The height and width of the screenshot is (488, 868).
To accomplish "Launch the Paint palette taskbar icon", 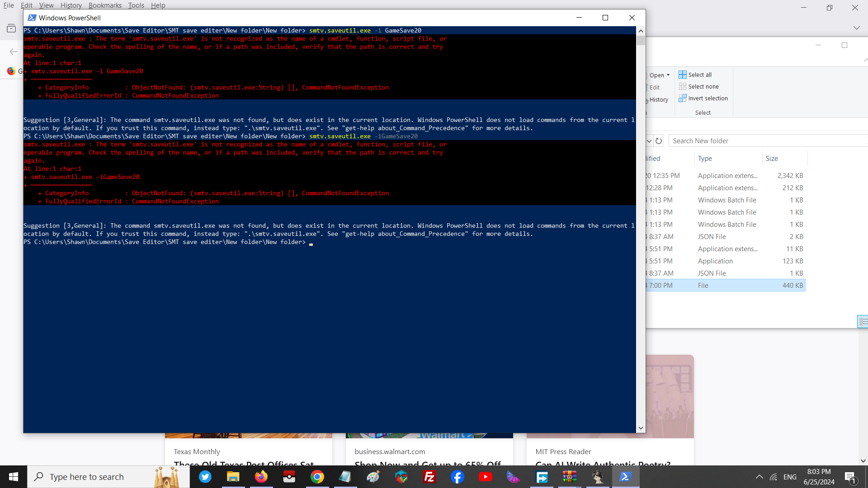I will click(x=373, y=477).
